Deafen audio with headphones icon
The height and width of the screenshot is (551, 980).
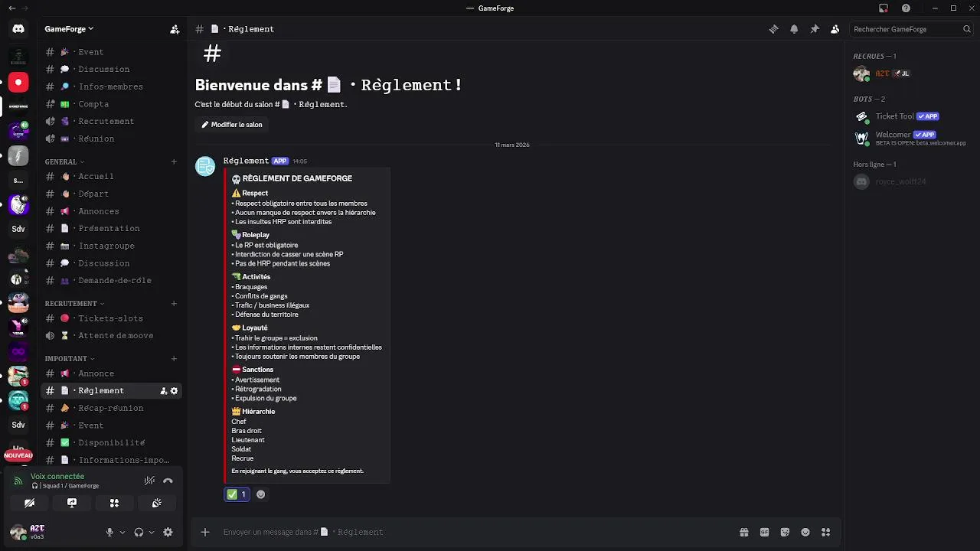[139, 532]
